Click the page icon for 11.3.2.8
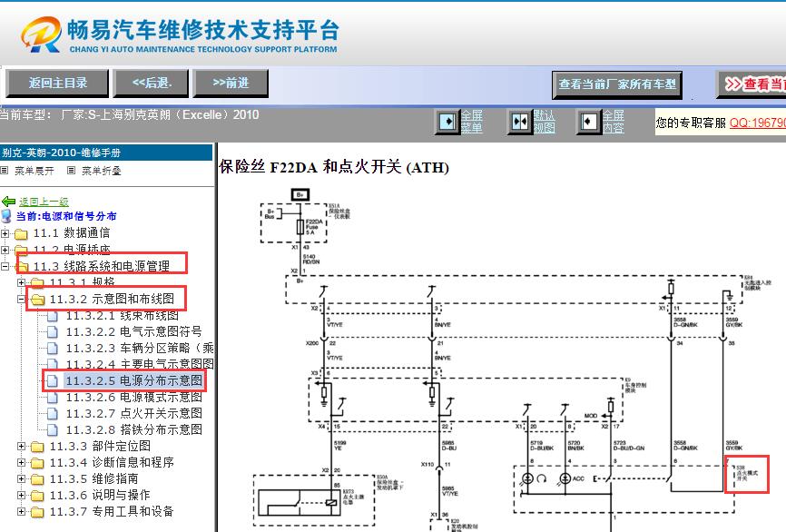Screen dimensions: 786x532 pos(52,429)
